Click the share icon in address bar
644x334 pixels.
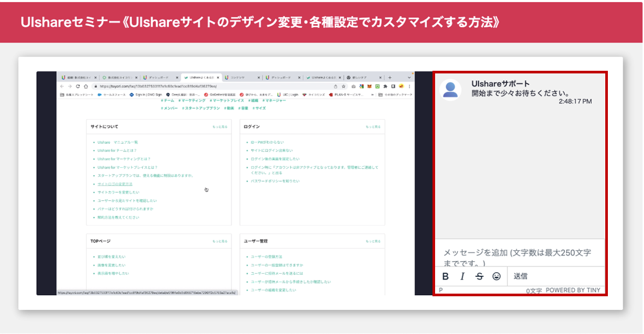(335, 86)
